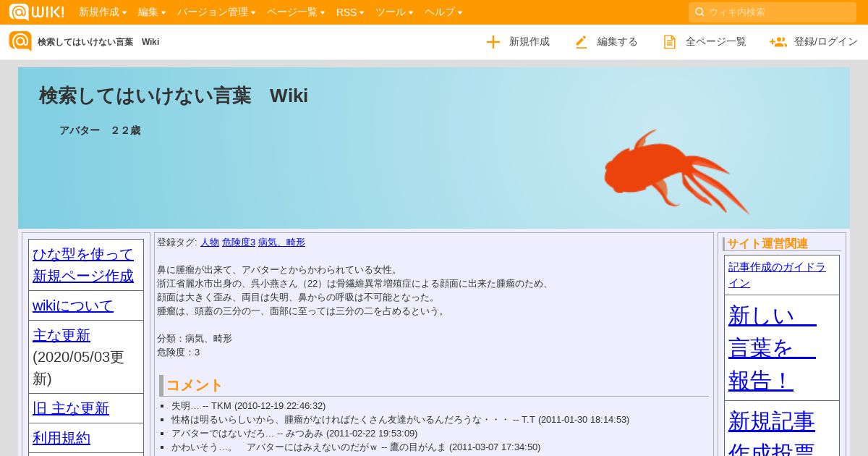Open the 危険度3 tag link
The width and height of the screenshot is (868, 456).
point(239,242)
